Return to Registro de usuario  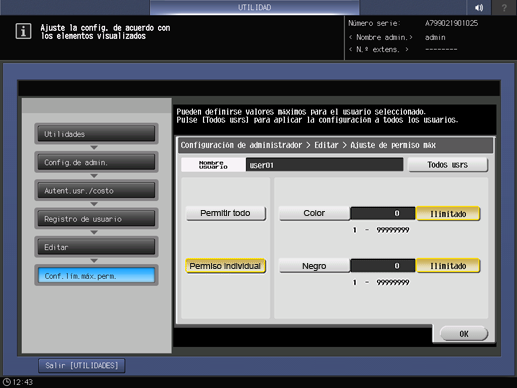[x=96, y=219]
